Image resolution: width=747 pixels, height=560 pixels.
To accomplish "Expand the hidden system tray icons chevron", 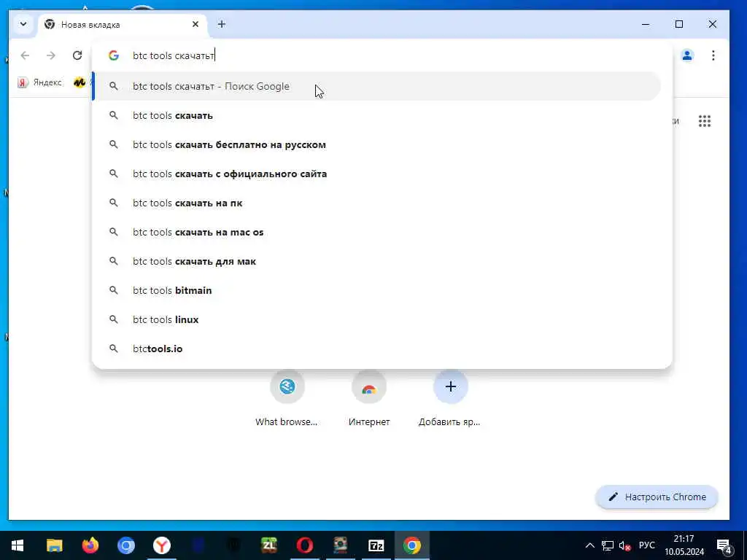I will 589,545.
